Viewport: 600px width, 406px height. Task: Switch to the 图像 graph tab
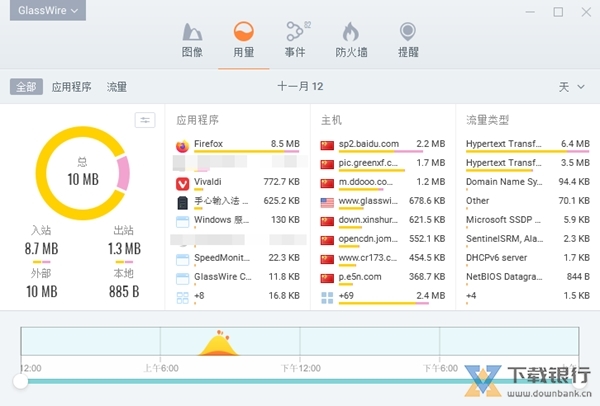click(192, 40)
